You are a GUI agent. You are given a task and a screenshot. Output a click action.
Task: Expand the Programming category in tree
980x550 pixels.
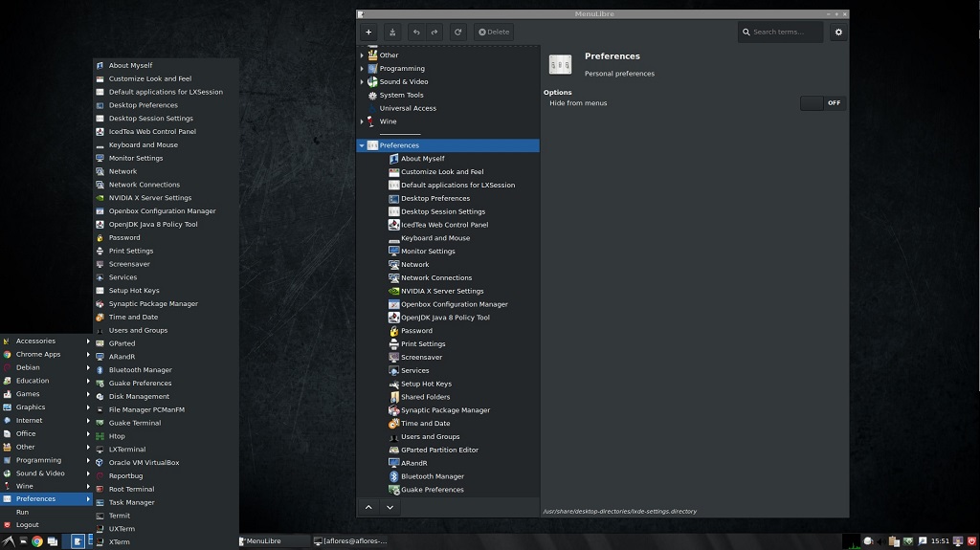[362, 69]
